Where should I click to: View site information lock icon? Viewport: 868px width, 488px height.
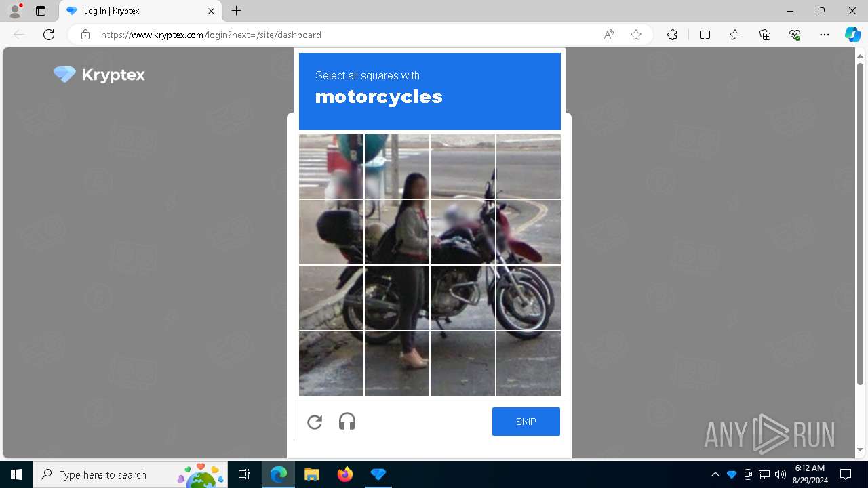tap(85, 35)
